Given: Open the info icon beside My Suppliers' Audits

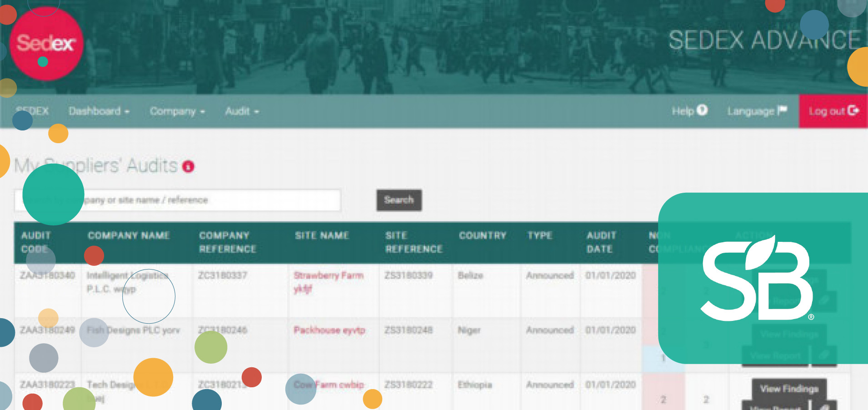Looking at the screenshot, I should pyautogui.click(x=188, y=166).
